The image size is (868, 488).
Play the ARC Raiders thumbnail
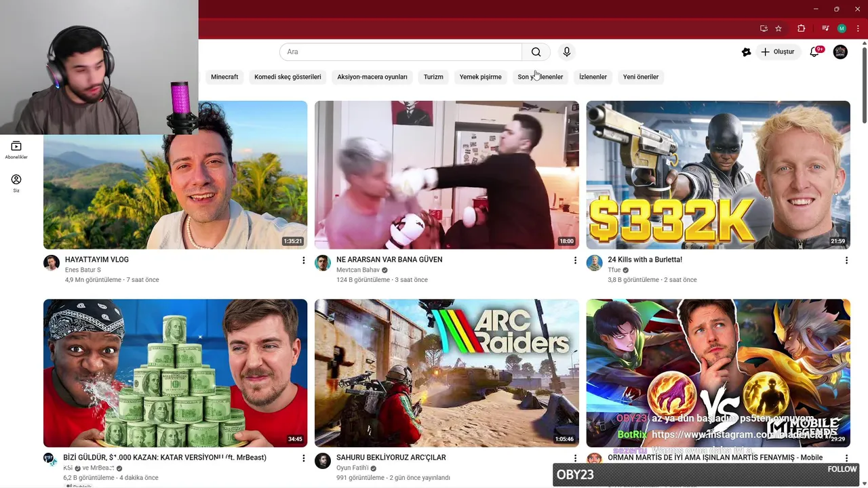click(447, 373)
